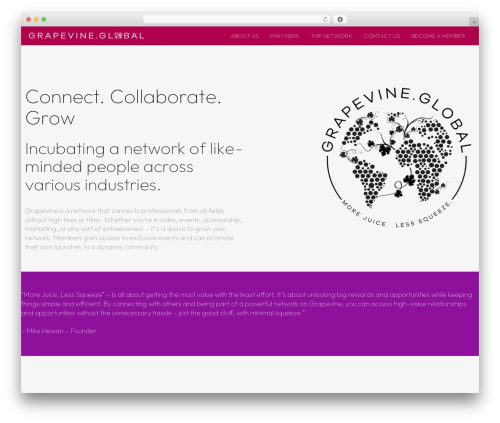Go to the Partners page
This screenshot has width=500, height=423.
[284, 36]
